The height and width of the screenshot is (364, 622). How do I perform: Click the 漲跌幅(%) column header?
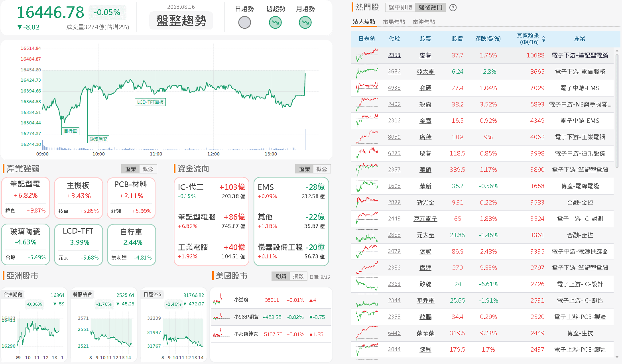coord(488,39)
